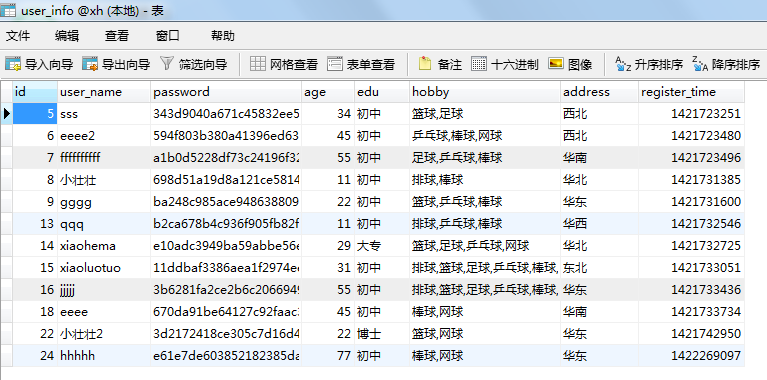Click the id cell with value 5
Screen dimensions: 767x380
35,114
